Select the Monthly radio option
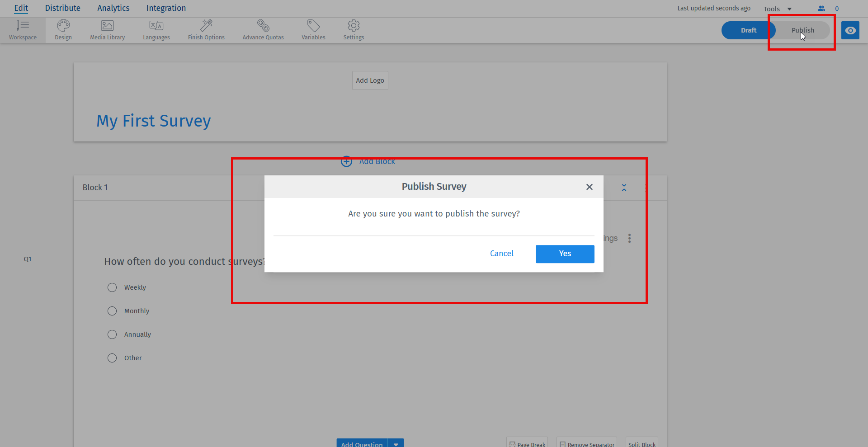Screen dimensions: 868x447 (112, 311)
